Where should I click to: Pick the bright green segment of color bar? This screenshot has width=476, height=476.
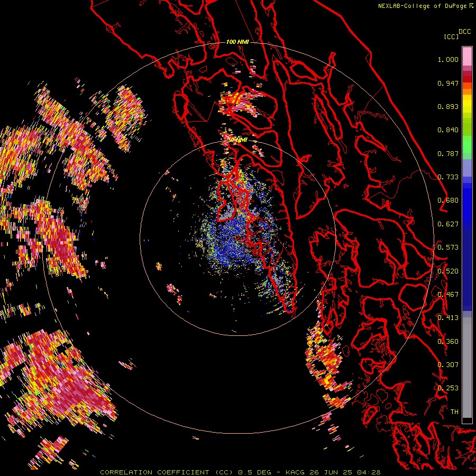(467, 144)
